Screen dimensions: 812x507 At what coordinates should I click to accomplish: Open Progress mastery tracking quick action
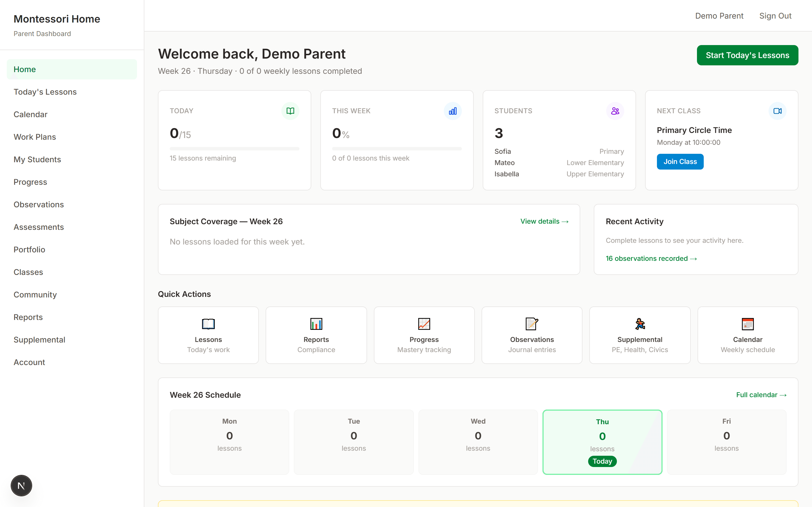(424, 335)
